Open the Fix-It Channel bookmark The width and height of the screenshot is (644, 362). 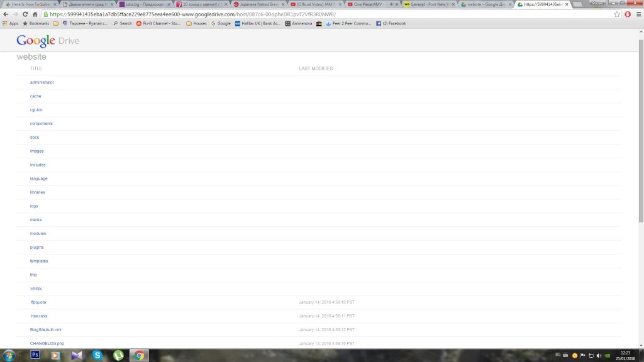coord(158,23)
